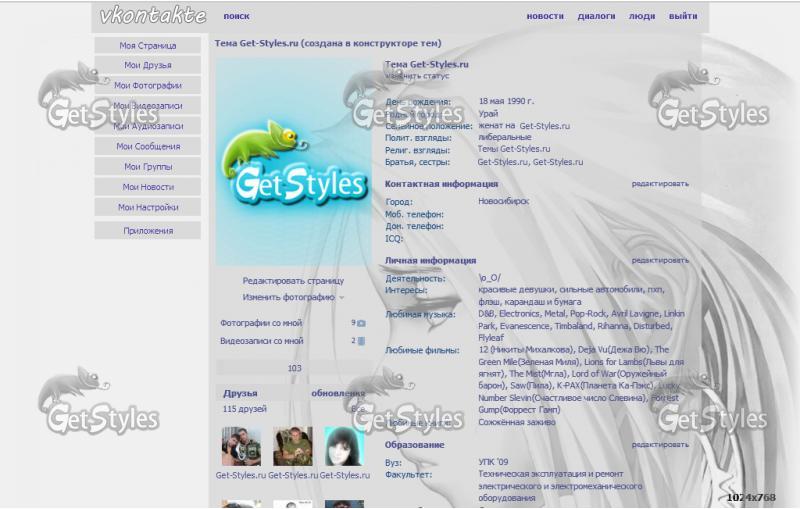Click обновления in the friends block
This screenshot has width=800, height=509.
pyautogui.click(x=338, y=393)
